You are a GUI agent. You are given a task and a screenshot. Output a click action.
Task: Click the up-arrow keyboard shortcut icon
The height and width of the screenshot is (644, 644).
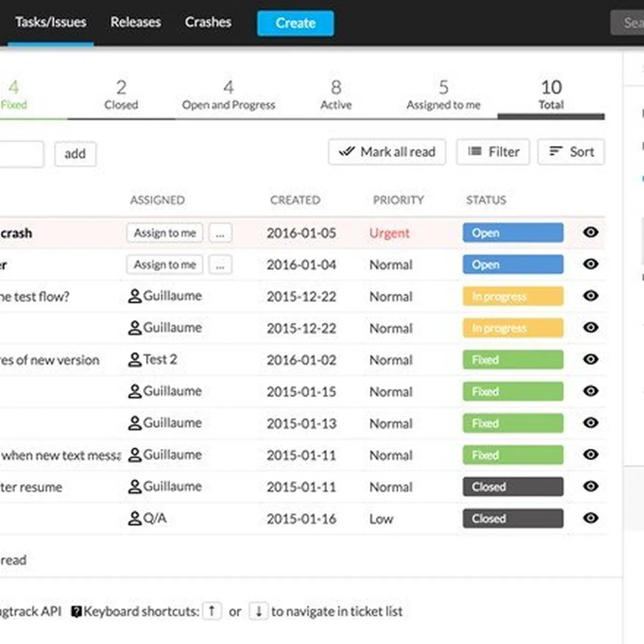tap(213, 611)
